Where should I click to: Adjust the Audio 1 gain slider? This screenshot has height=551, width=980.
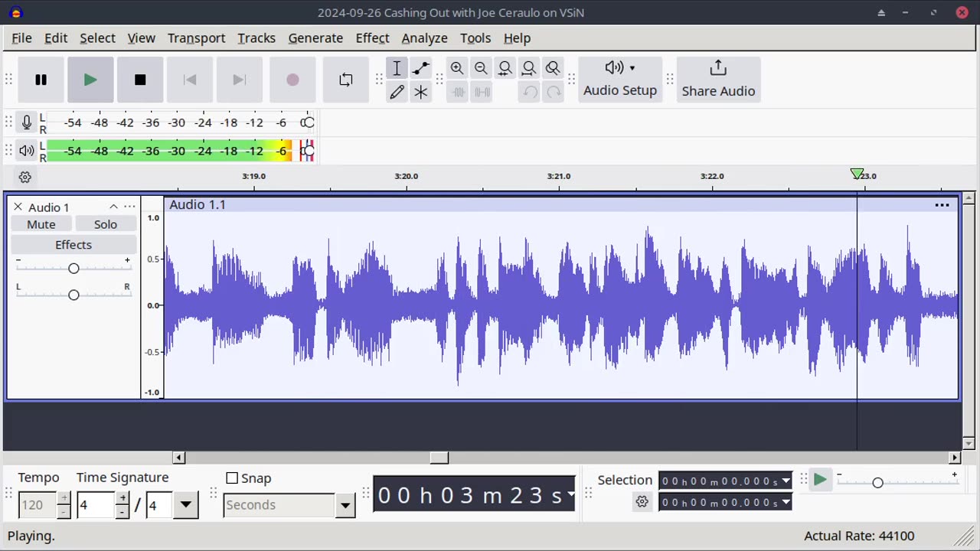click(x=73, y=269)
